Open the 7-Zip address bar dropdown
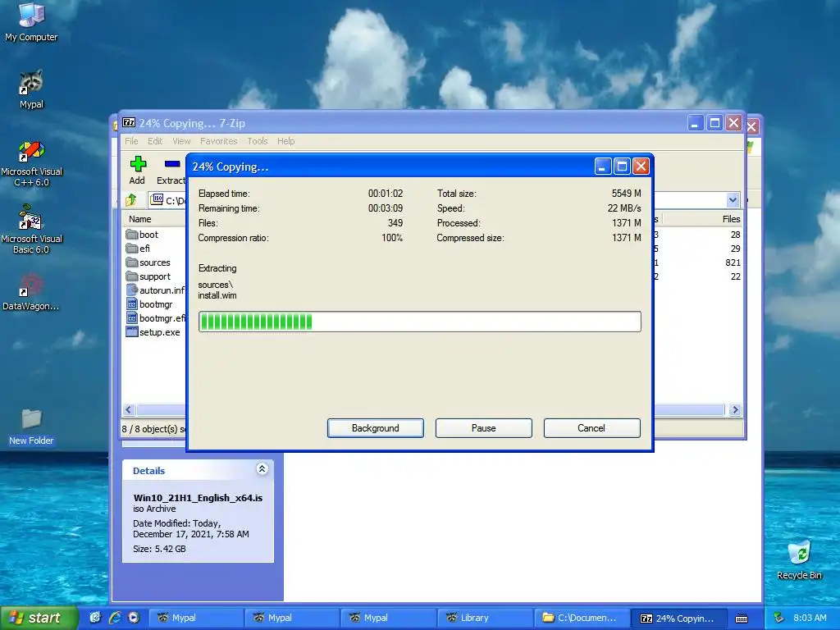Viewport: 840px width, 630px height. [x=733, y=200]
